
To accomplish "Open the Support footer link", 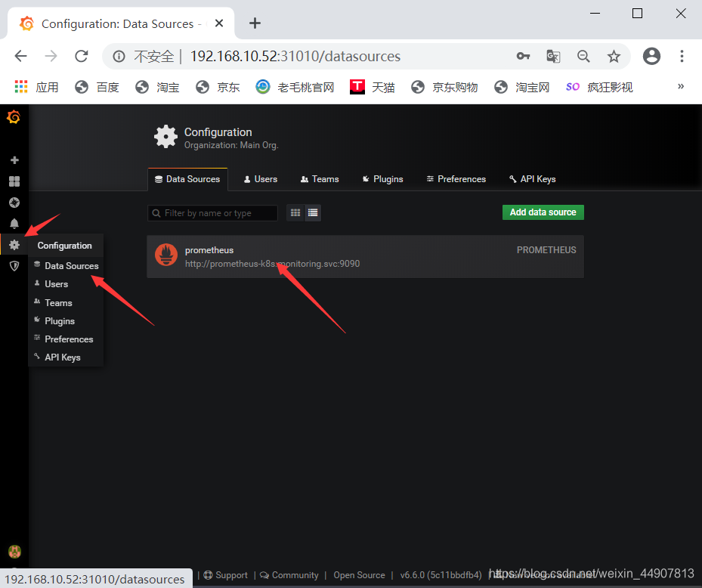I will click(226, 575).
